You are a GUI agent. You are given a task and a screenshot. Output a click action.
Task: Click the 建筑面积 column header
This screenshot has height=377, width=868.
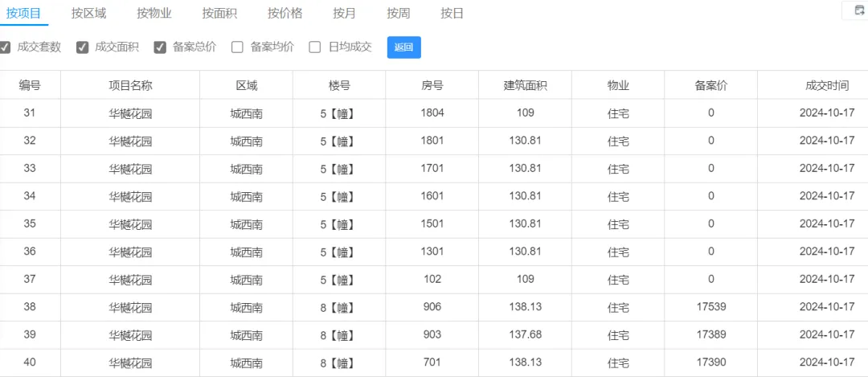point(526,85)
